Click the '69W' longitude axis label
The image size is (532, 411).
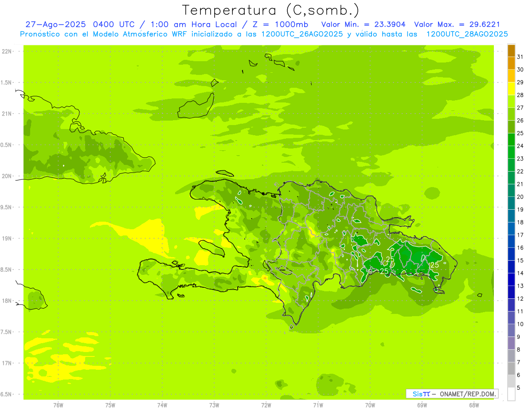click(x=422, y=405)
